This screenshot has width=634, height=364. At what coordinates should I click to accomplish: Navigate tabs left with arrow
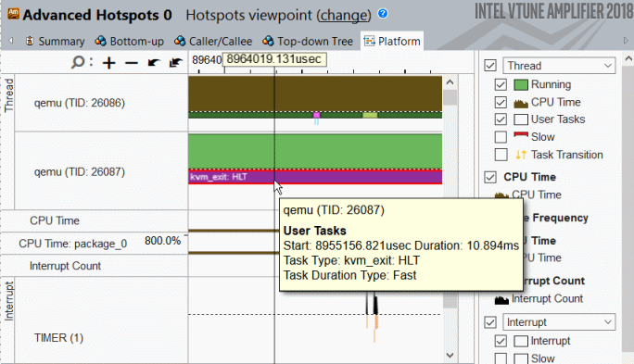point(11,41)
